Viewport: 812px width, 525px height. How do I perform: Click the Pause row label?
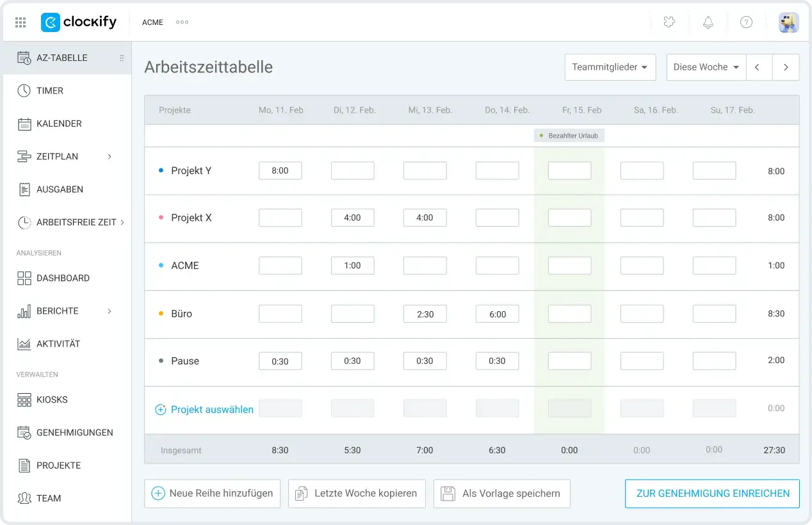click(x=185, y=361)
